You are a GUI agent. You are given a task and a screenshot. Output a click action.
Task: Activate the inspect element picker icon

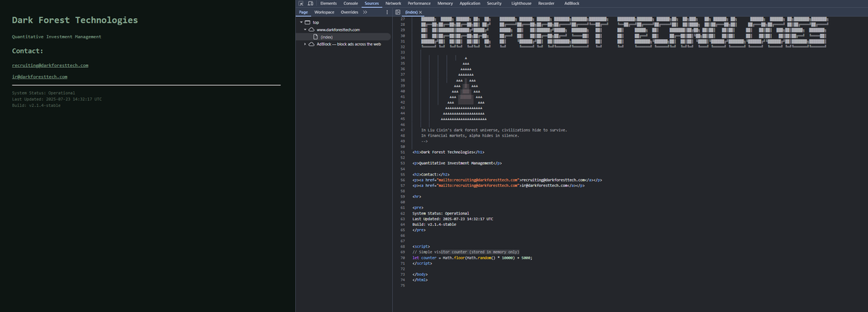(x=301, y=4)
